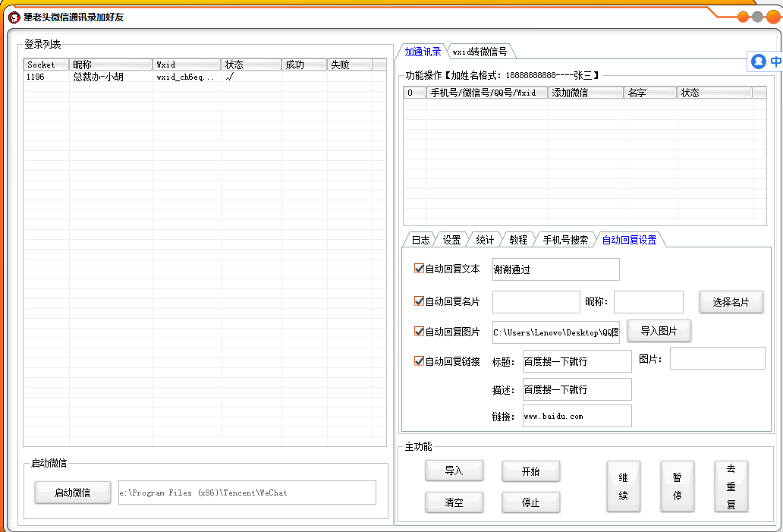Viewport: 783px width, 532px height.
Task: Click the 描述 input field
Action: 577,389
